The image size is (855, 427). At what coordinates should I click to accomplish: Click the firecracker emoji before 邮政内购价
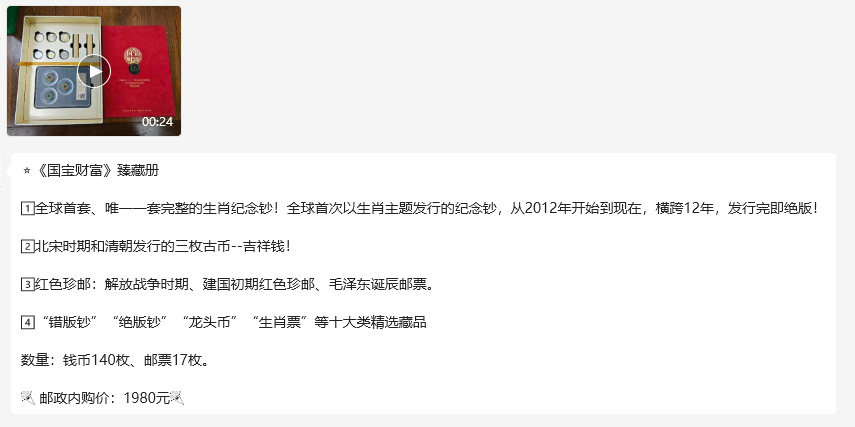click(28, 398)
